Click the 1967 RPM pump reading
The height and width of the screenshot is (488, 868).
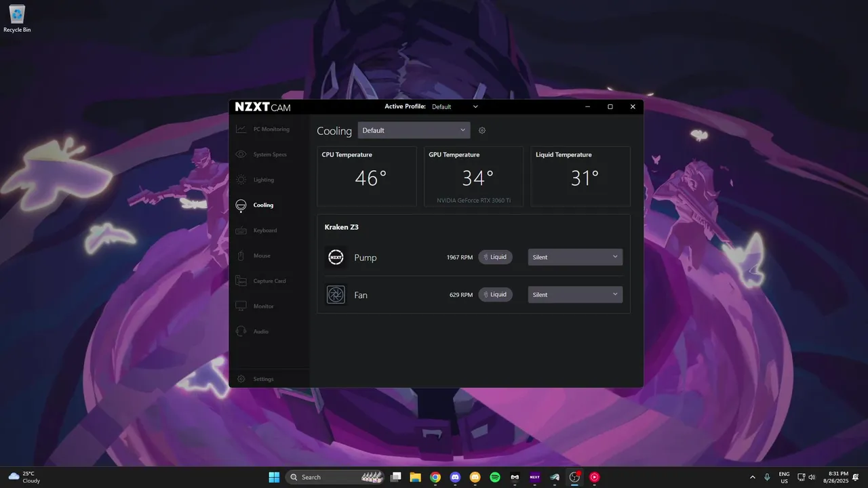pyautogui.click(x=459, y=258)
